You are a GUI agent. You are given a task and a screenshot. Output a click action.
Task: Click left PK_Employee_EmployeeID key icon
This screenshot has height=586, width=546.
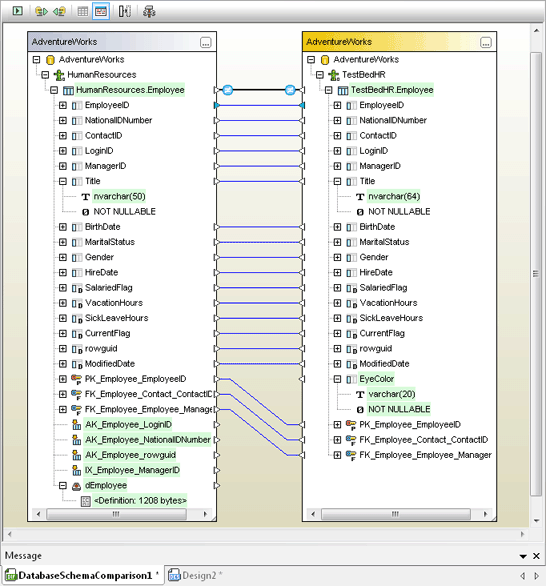(x=77, y=379)
